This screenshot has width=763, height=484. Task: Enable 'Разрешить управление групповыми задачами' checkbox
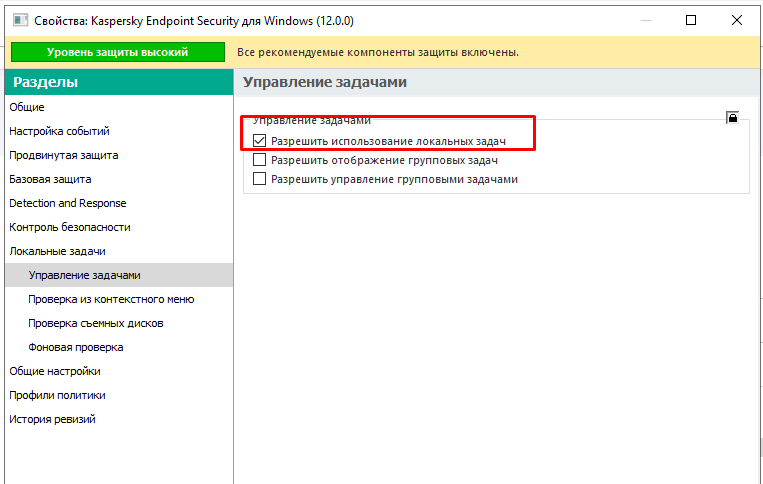pyautogui.click(x=259, y=179)
